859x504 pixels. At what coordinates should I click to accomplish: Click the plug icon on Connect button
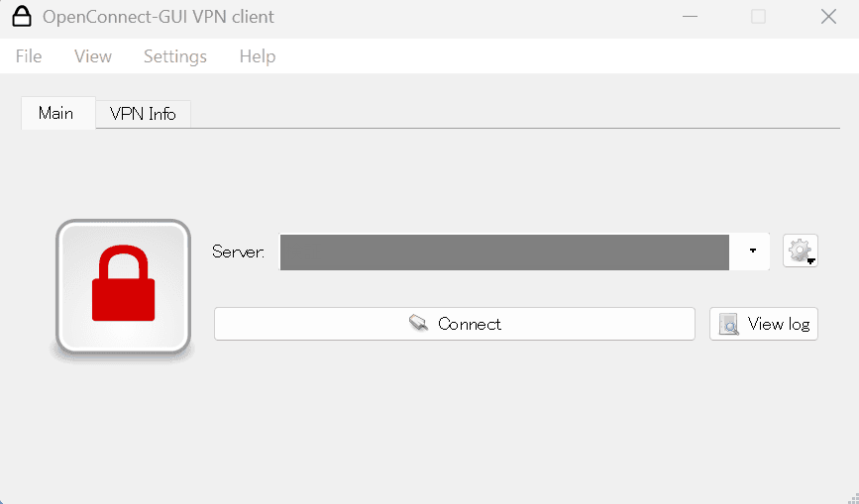point(419,324)
